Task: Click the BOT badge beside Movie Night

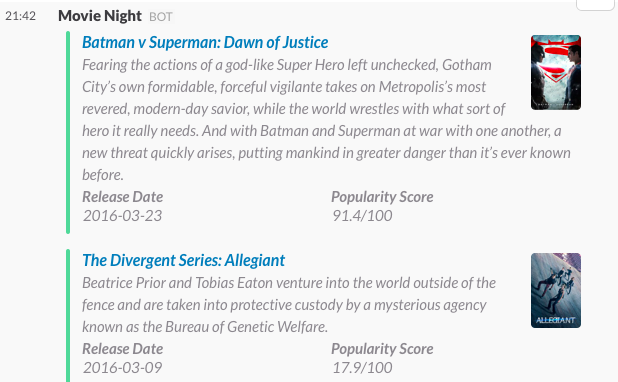Action: click(x=161, y=17)
